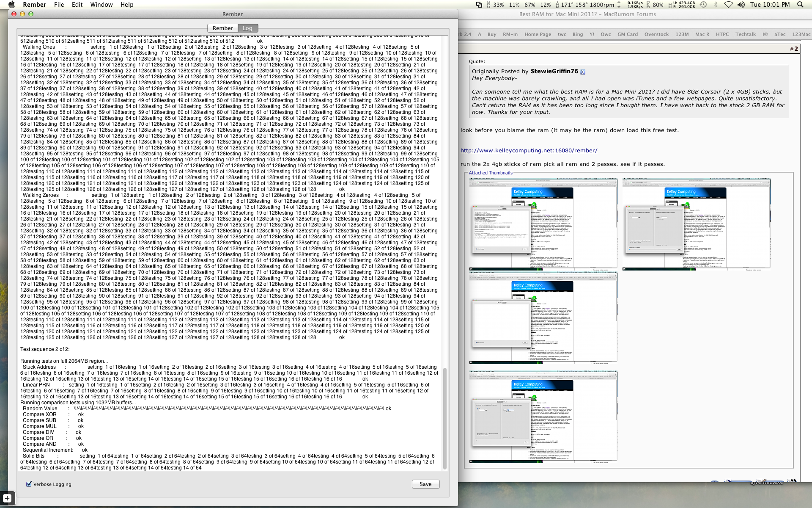
Task: Click the Apple logo menu
Action: point(11,5)
